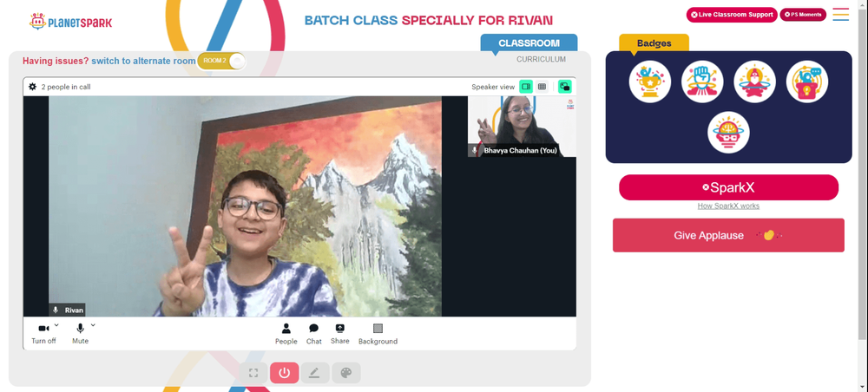868x392 pixels.
Task: Open the CURRICULUM tab
Action: pyautogui.click(x=541, y=59)
